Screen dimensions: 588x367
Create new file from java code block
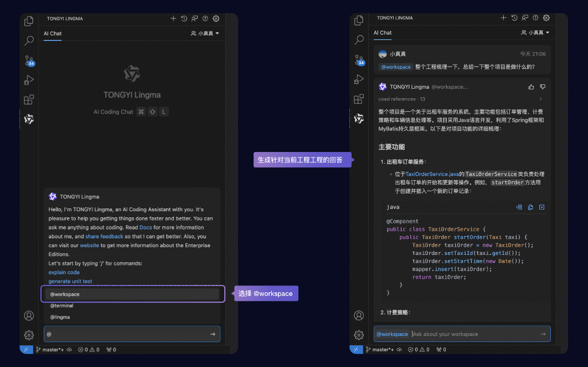pos(542,207)
